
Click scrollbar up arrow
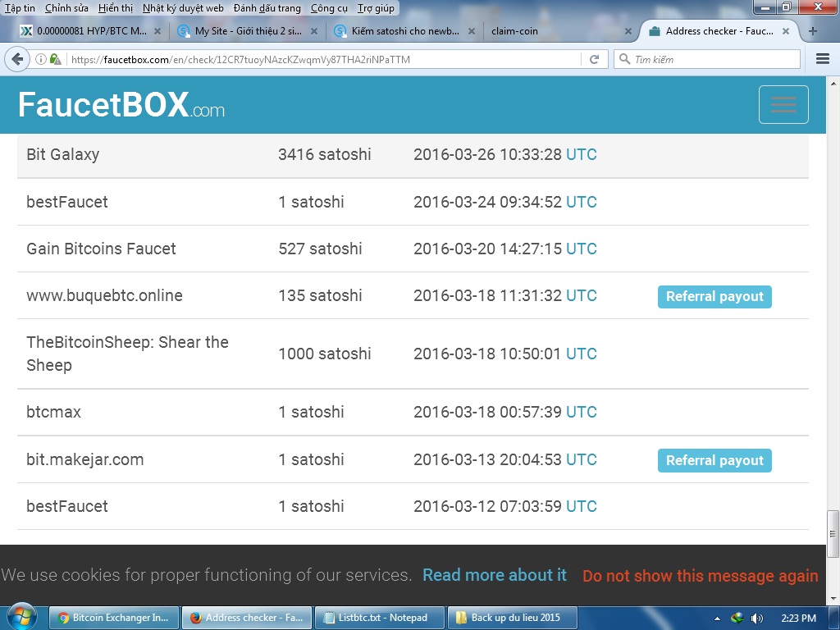point(833,84)
